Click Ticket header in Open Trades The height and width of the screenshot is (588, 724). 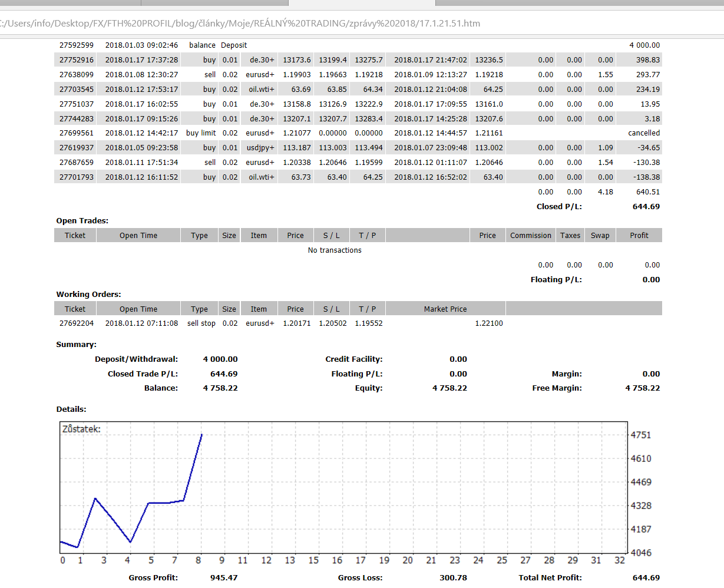[x=75, y=236]
